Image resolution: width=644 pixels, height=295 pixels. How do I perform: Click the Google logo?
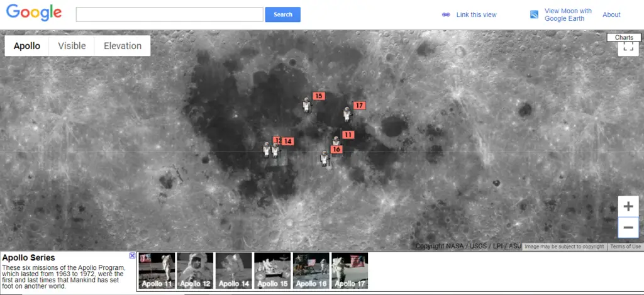tap(34, 13)
